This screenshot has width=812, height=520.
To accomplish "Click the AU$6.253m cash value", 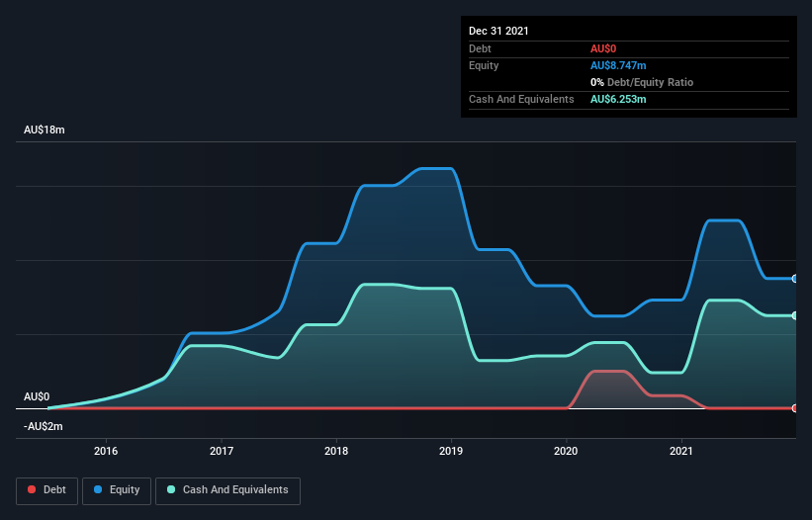I will tap(618, 99).
